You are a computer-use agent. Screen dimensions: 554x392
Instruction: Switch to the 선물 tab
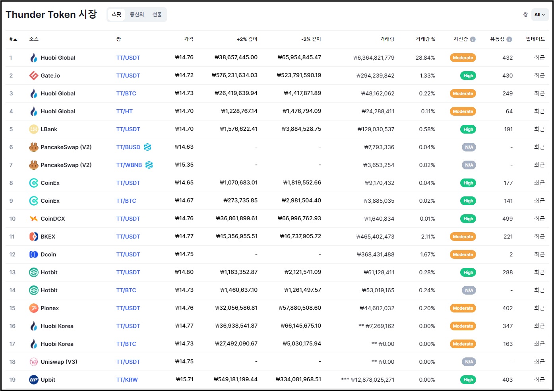pos(157,14)
